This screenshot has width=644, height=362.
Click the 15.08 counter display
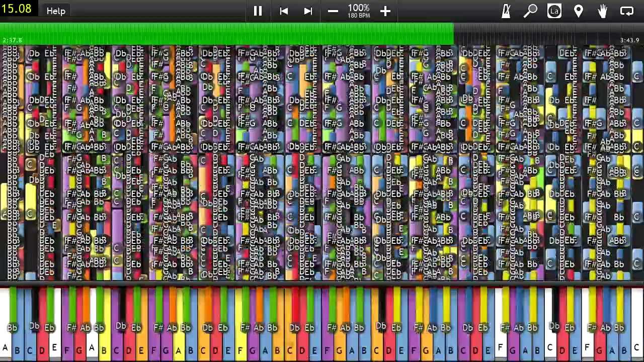pyautogui.click(x=17, y=9)
